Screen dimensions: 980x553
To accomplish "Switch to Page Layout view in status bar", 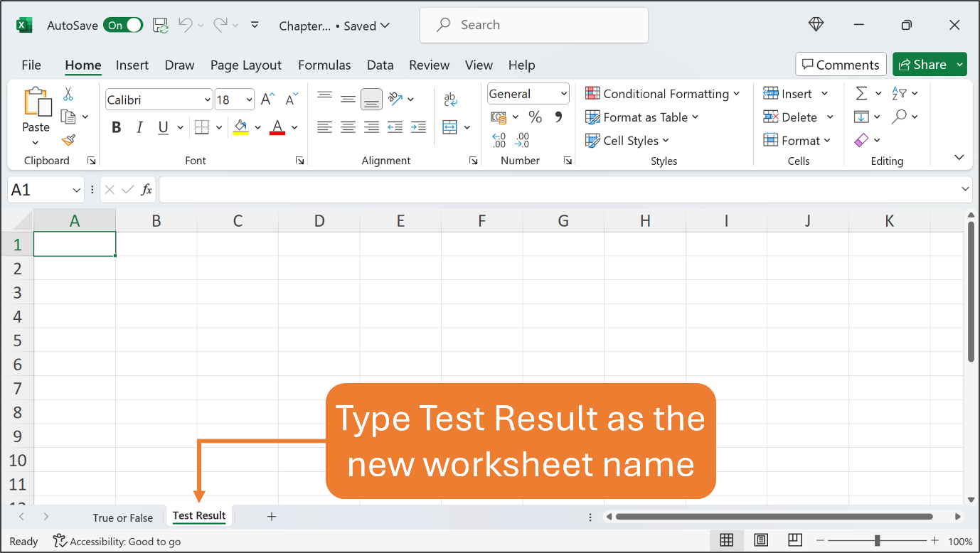I will coord(761,541).
